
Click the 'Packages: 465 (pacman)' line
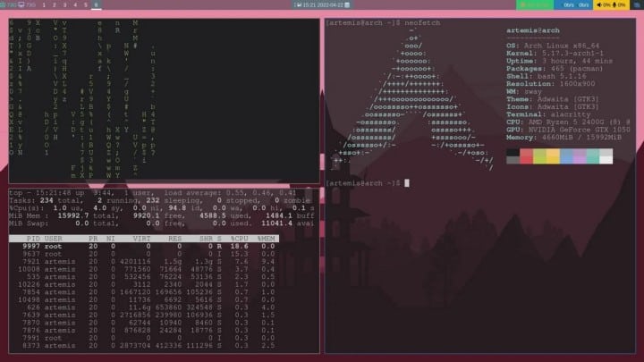click(x=555, y=69)
